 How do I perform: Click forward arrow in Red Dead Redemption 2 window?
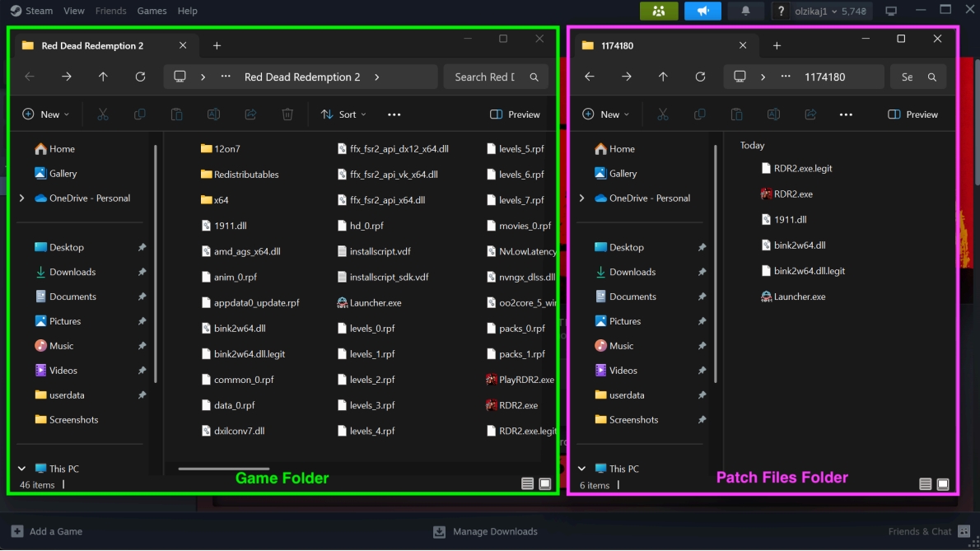pos(66,77)
